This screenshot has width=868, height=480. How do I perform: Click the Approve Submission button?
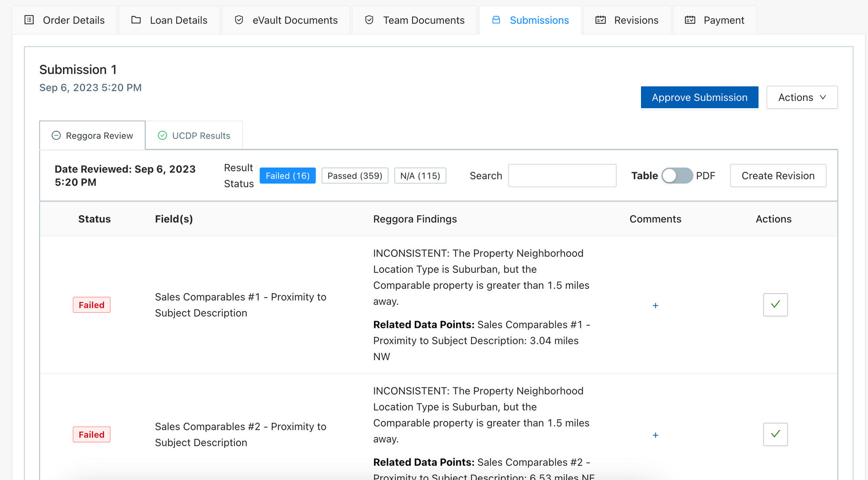[x=699, y=97]
